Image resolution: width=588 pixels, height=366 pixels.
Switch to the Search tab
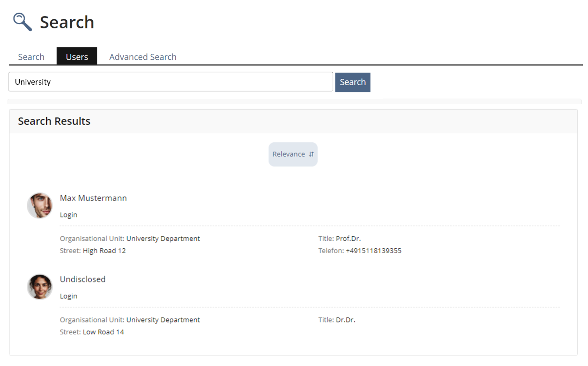(x=31, y=57)
